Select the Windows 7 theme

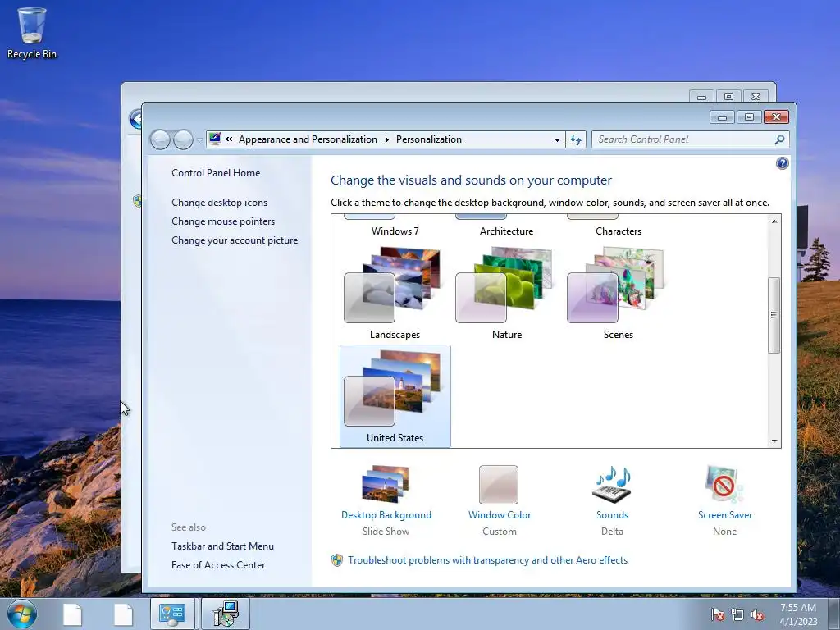point(395,226)
